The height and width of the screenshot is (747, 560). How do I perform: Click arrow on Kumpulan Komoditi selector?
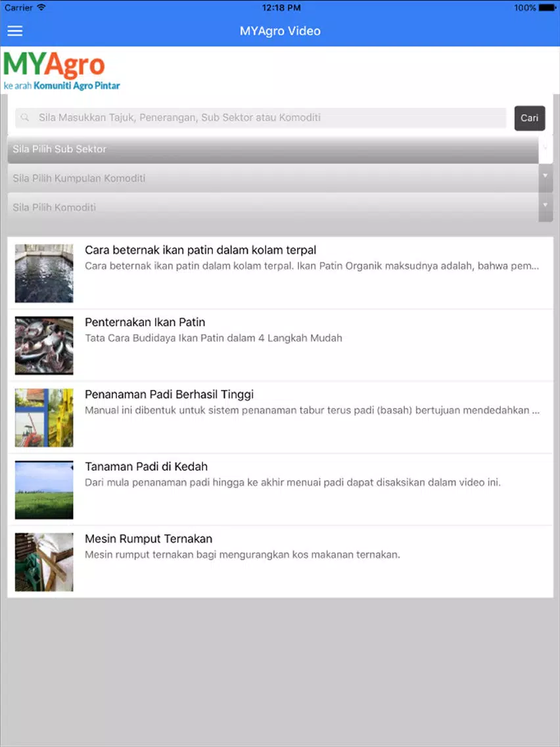click(546, 176)
